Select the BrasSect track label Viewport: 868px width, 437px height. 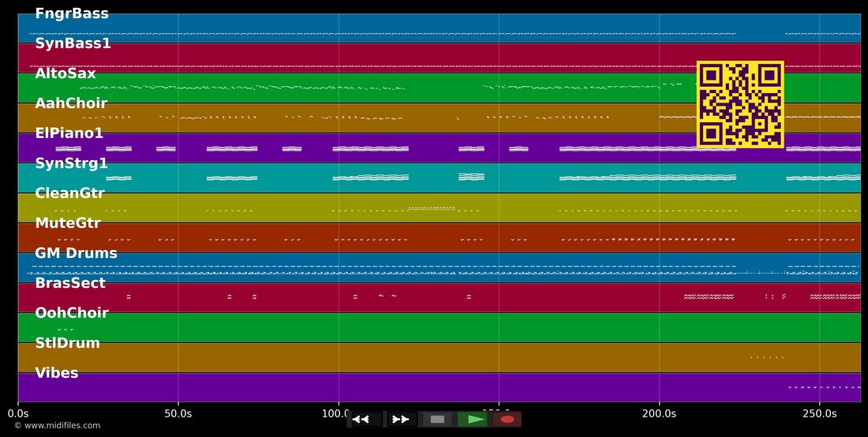(70, 283)
